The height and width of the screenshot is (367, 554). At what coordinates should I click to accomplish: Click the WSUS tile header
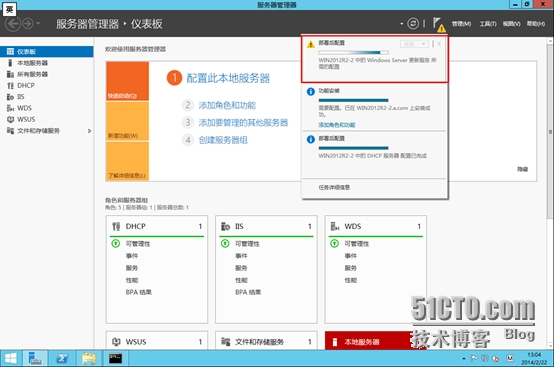click(x=157, y=342)
